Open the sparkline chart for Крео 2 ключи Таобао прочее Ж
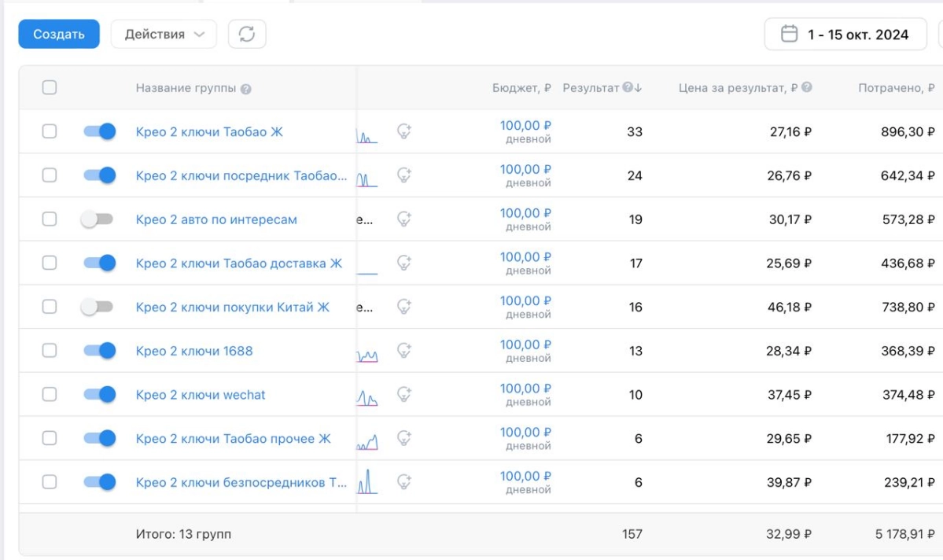 click(x=367, y=443)
